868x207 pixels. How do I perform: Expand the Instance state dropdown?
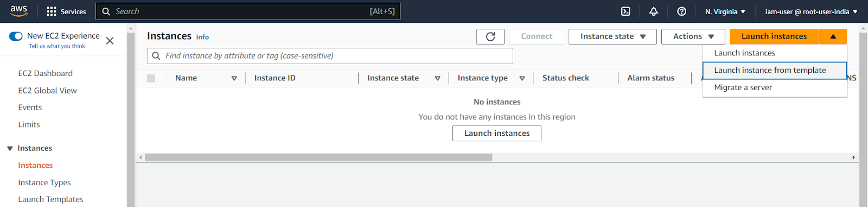click(x=612, y=36)
